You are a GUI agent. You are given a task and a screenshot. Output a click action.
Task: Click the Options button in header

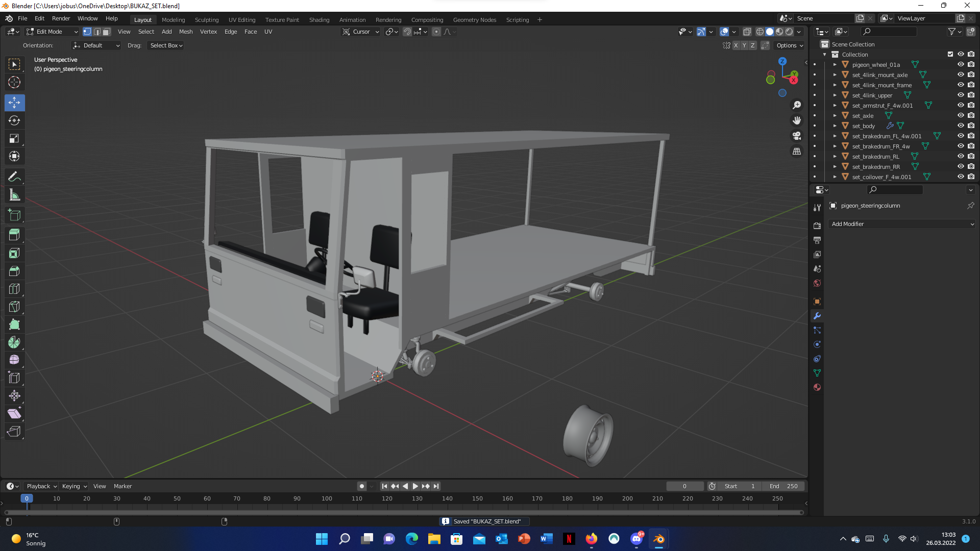pos(789,45)
